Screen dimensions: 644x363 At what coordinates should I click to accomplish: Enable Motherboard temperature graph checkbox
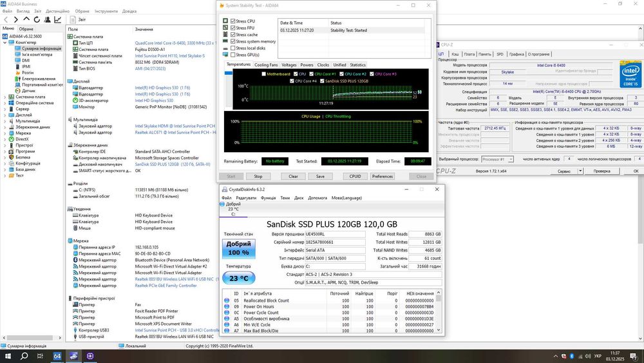(x=263, y=74)
